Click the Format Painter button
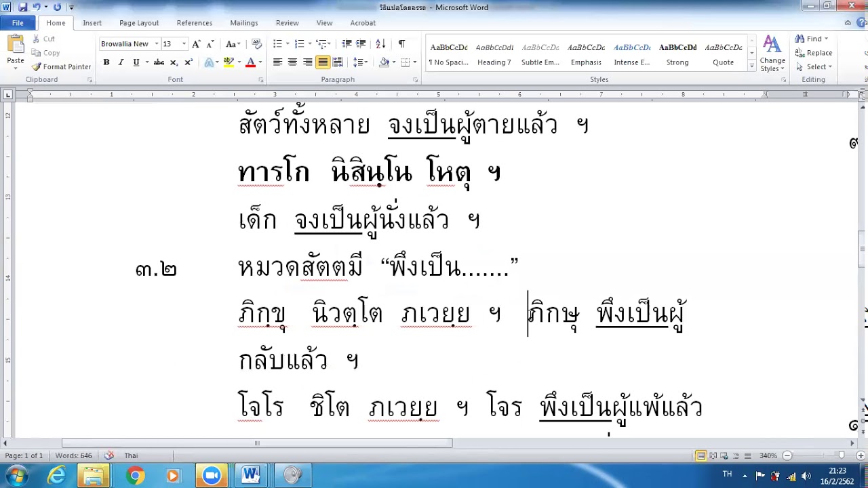 [61, 67]
